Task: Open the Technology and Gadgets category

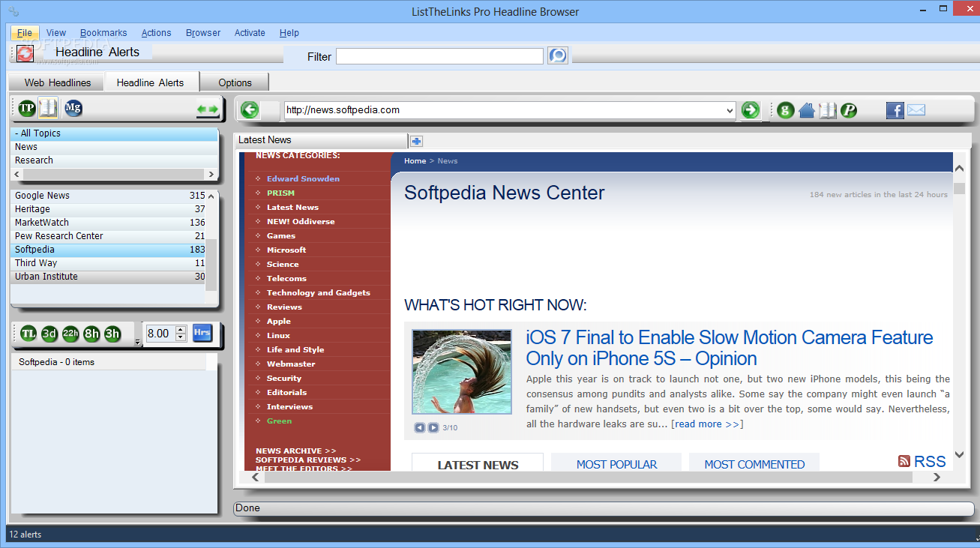Action: coord(319,292)
